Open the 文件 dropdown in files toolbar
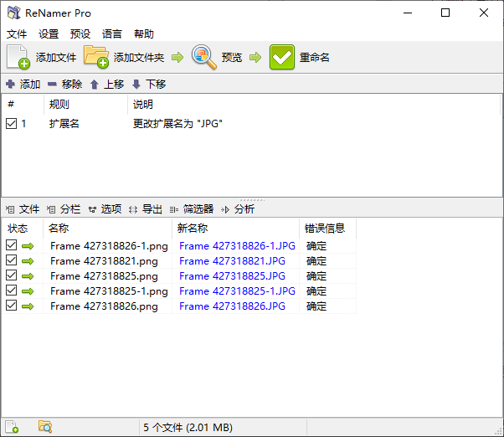The width and height of the screenshot is (504, 437). (x=23, y=209)
